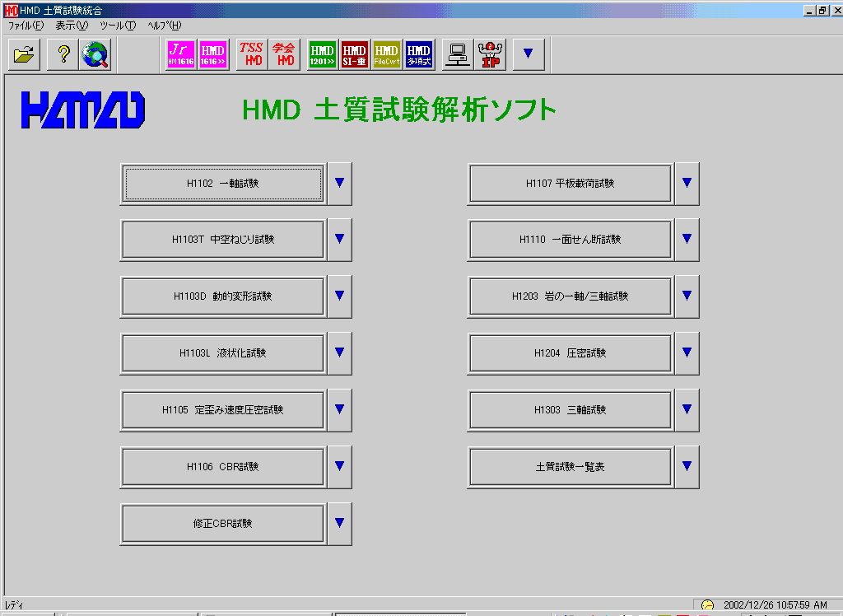Expand the dropdown arrow beside H1303 三軸試験

tap(687, 410)
